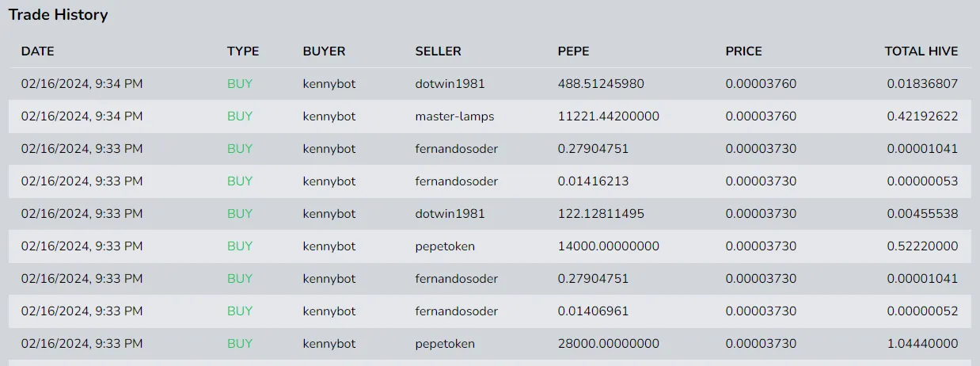Image resolution: width=980 pixels, height=366 pixels.
Task: Click the 28000.00000000 PEPE amount
Action: 608,344
